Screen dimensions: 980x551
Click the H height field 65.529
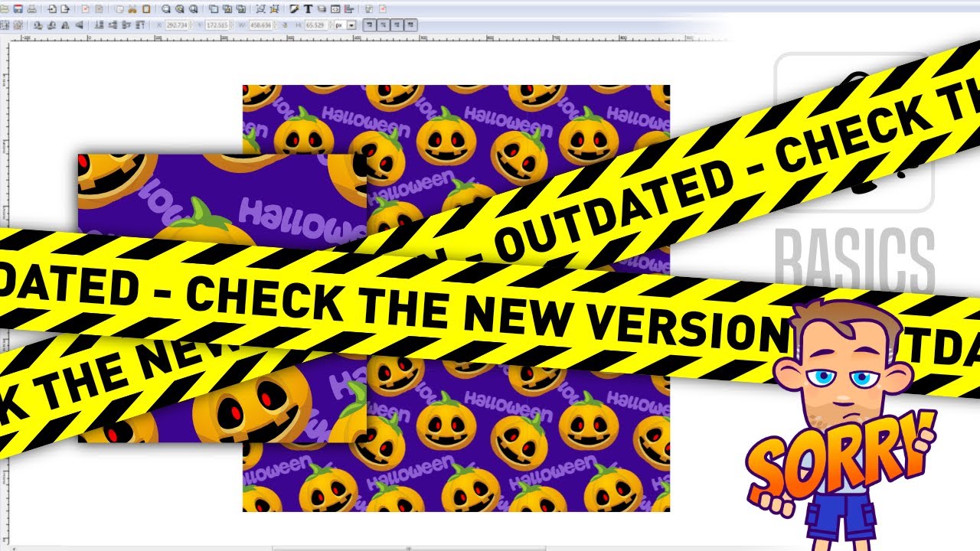click(318, 25)
